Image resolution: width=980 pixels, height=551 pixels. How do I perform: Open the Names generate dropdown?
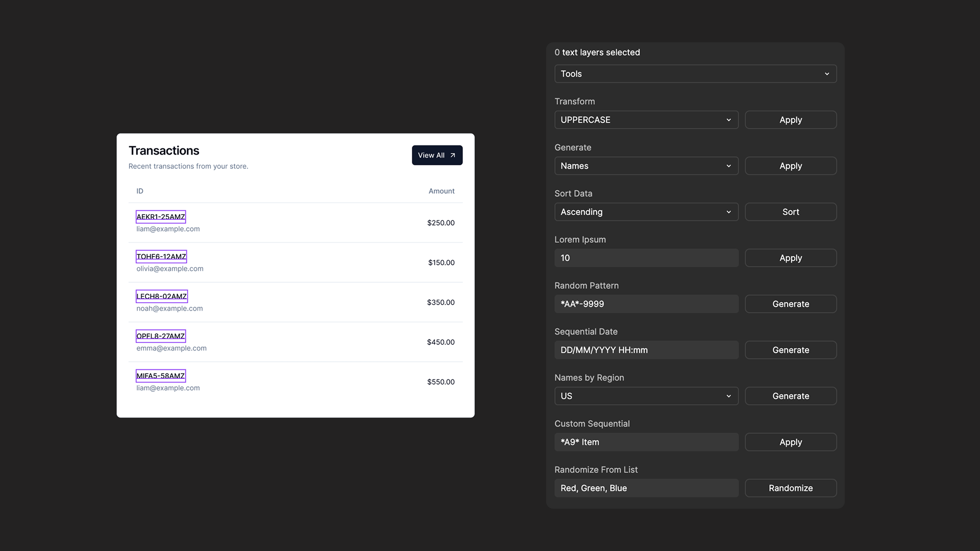click(x=646, y=166)
